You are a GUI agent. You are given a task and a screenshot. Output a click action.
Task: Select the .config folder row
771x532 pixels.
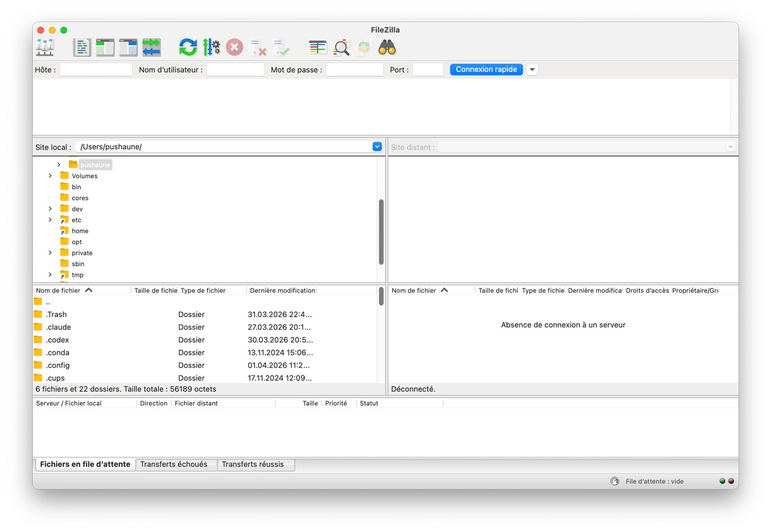205,365
